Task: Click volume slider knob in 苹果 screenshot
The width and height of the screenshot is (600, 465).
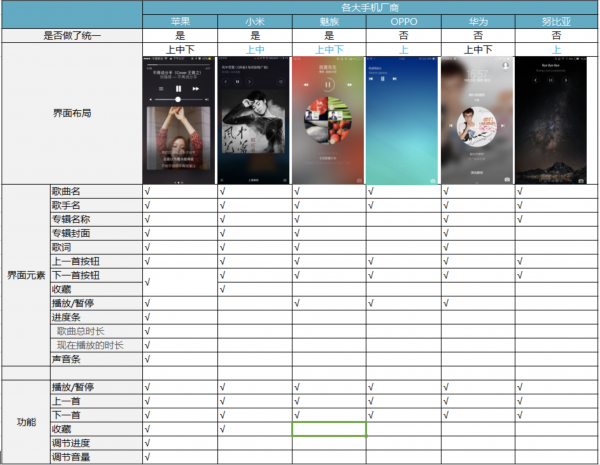Action: tap(178, 100)
